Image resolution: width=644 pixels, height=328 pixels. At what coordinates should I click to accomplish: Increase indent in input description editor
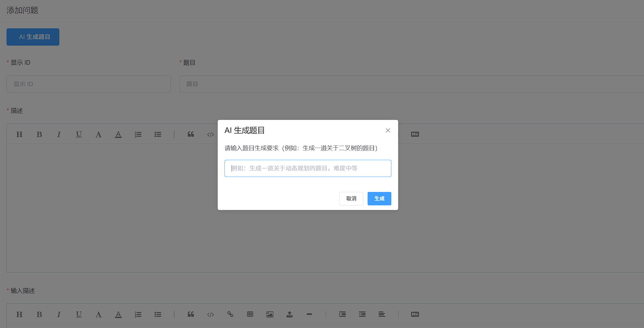(x=342, y=314)
